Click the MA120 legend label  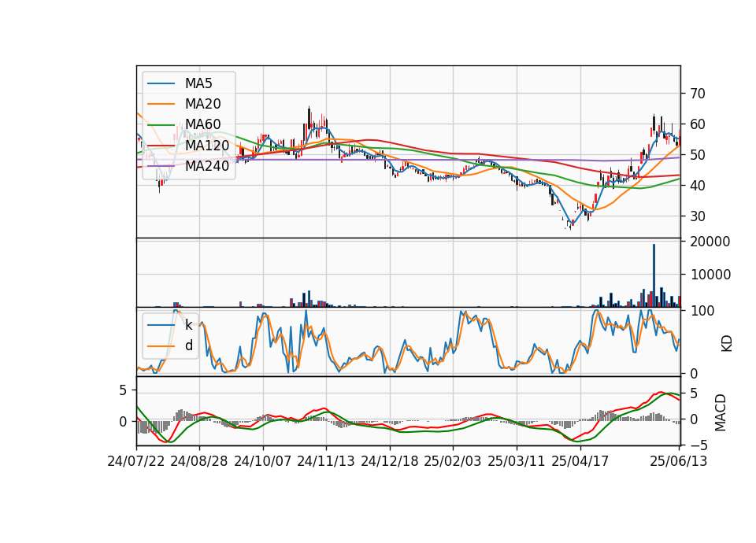(x=207, y=145)
